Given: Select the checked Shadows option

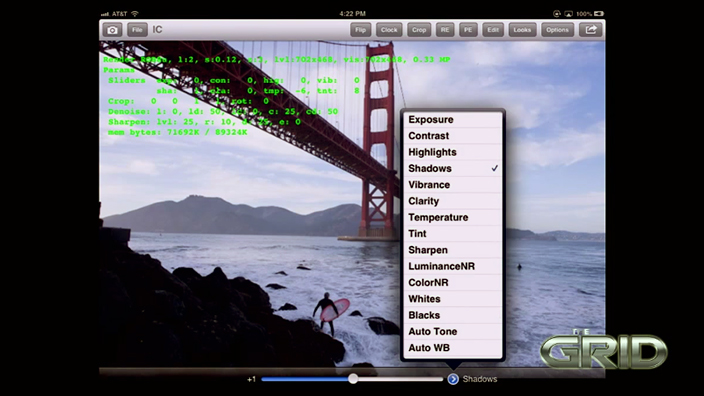Looking at the screenshot, I should tap(453, 168).
